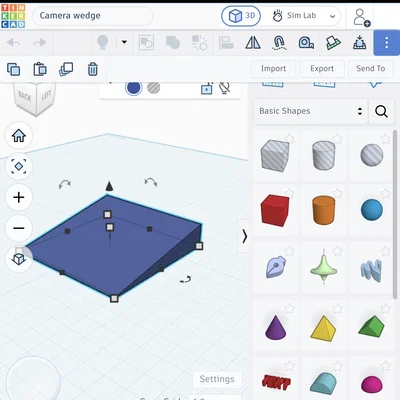Select the red Text shape
The width and height of the screenshot is (400, 400).
click(x=276, y=382)
